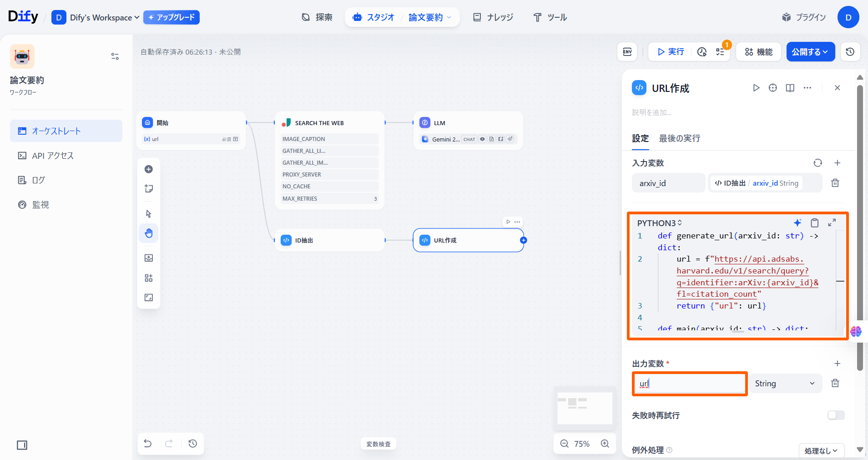Expand the exception handling dropdown
This screenshot has height=460, width=868.
[821, 450]
